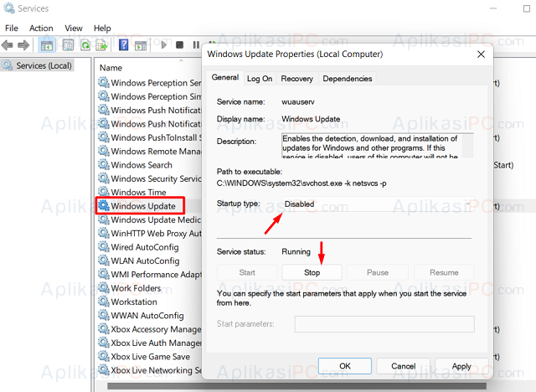This screenshot has height=392, width=536.
Task: Click the gear icon beside Xbox Live Game Save
Action: (x=103, y=356)
